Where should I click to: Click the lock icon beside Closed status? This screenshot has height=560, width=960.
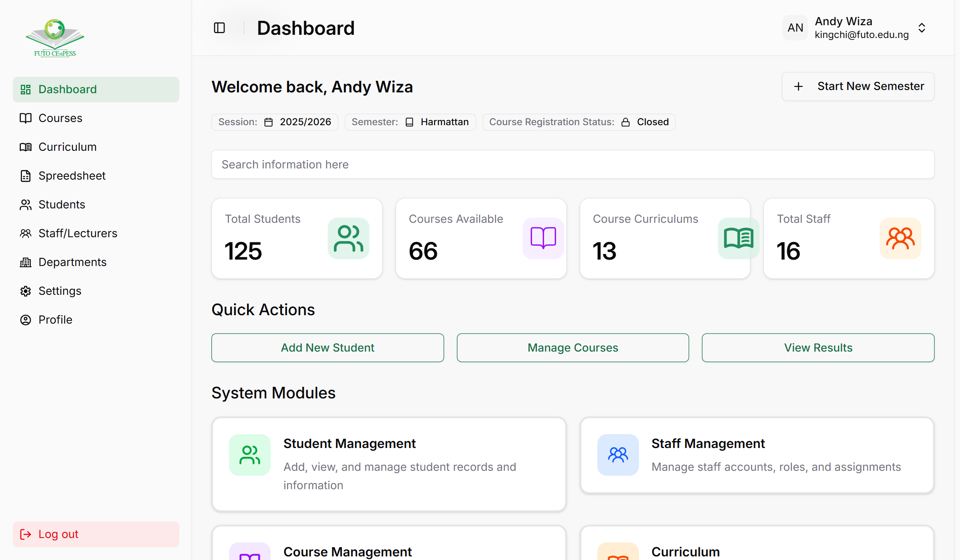(625, 122)
